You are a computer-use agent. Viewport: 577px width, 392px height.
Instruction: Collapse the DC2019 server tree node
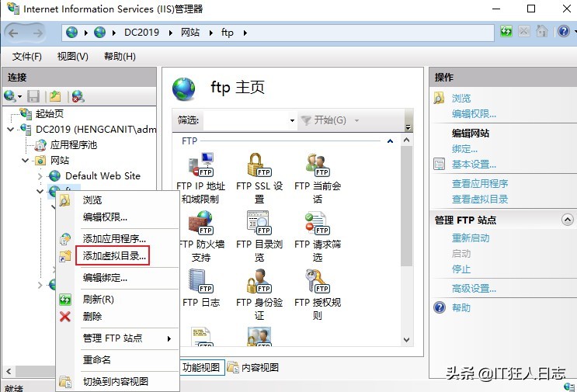click(x=11, y=130)
